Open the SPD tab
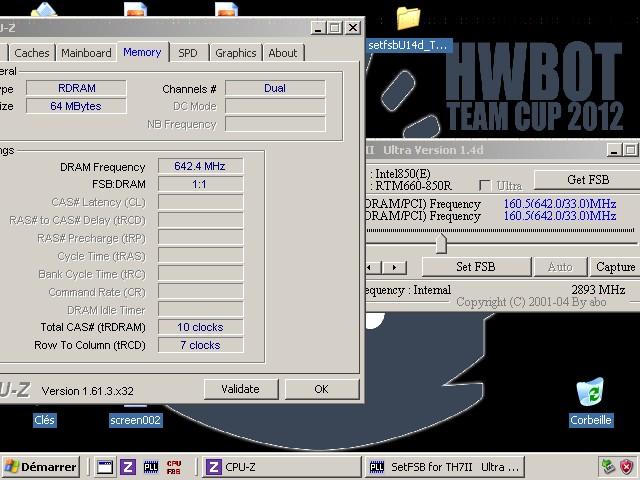This screenshot has height=480, width=640. pyautogui.click(x=188, y=53)
